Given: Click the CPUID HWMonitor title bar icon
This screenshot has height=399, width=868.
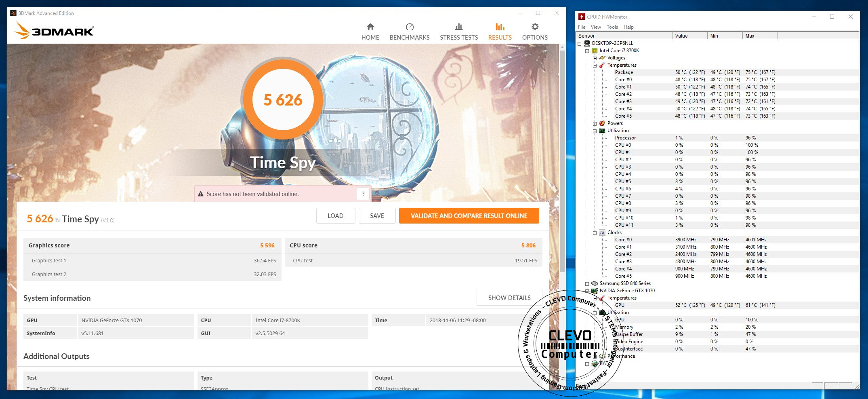Looking at the screenshot, I should [582, 17].
